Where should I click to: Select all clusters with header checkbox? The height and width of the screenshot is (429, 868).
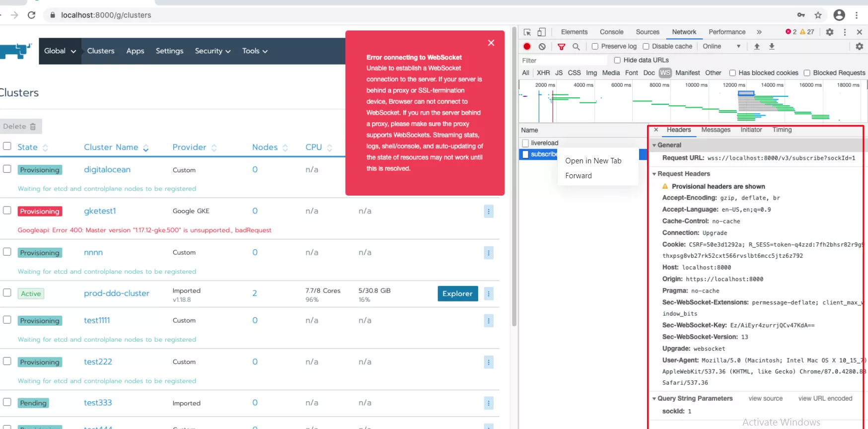pos(7,146)
